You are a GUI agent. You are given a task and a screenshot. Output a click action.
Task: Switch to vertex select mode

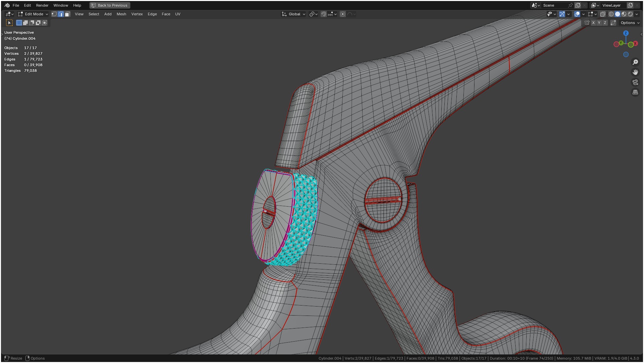(x=54, y=14)
